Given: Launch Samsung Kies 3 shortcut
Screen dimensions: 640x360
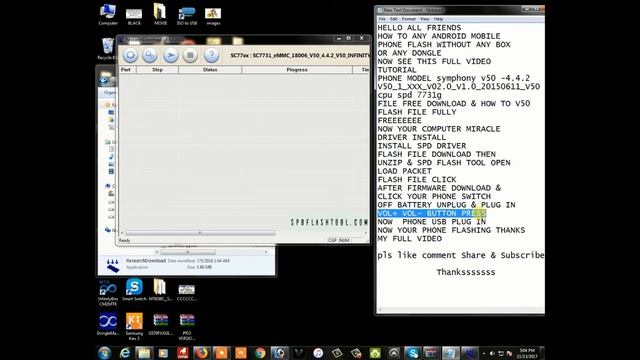Looking at the screenshot, I should click(x=134, y=327).
